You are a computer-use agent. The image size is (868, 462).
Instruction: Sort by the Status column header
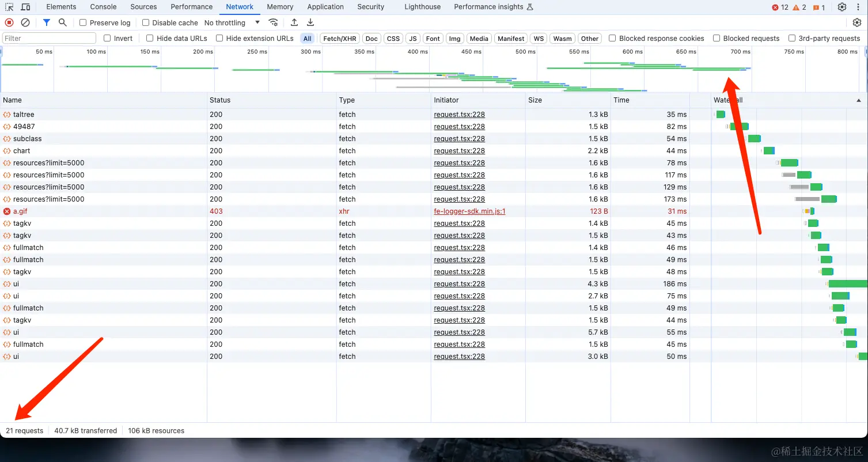point(272,100)
